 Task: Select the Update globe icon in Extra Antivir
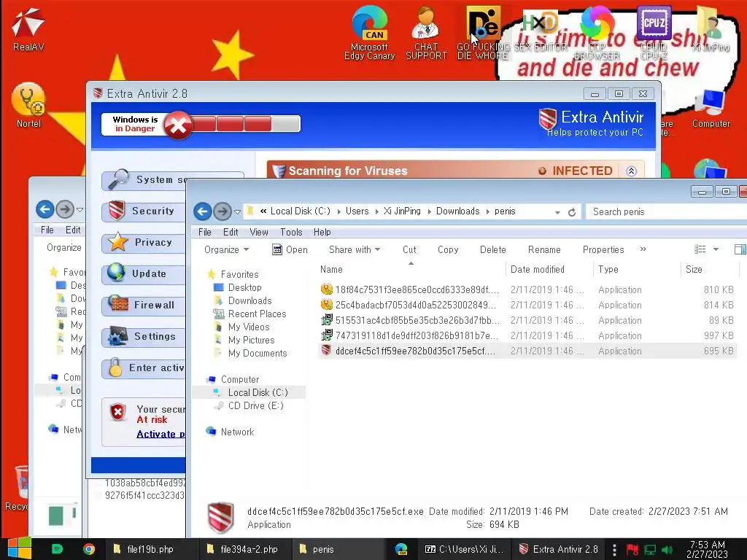[x=116, y=273]
